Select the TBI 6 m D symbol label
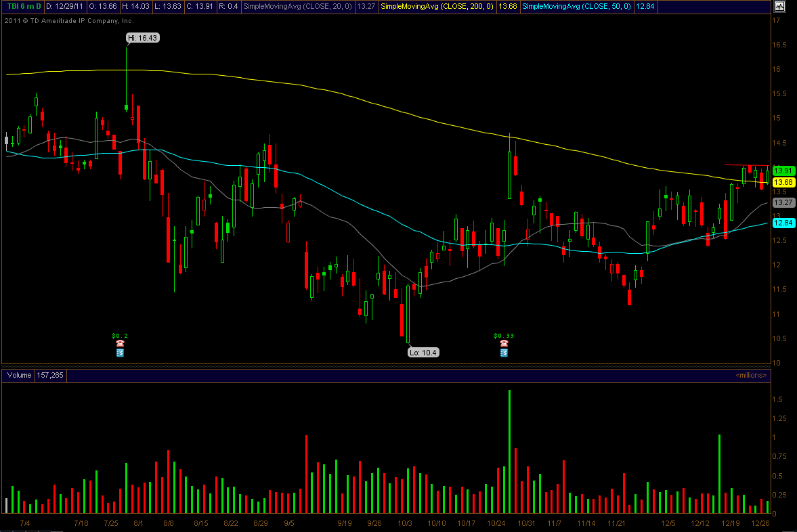 (x=24, y=6)
